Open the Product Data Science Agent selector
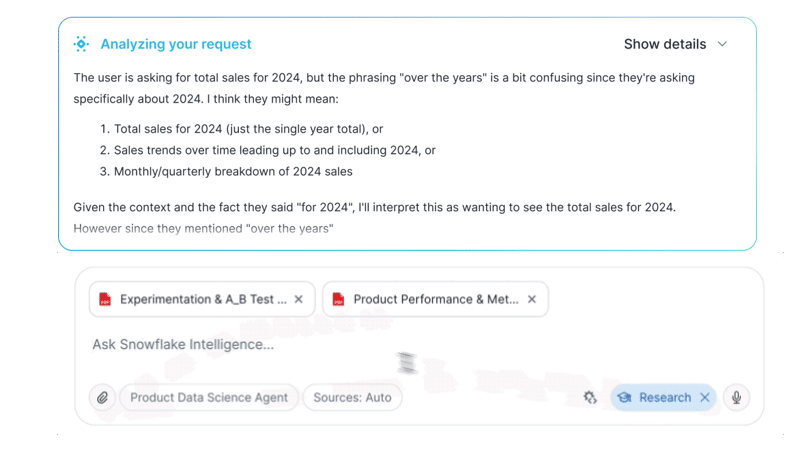 (208, 397)
